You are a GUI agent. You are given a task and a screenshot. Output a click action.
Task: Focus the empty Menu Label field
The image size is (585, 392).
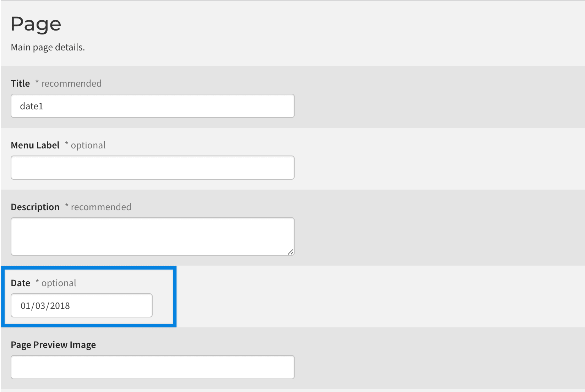point(153,168)
